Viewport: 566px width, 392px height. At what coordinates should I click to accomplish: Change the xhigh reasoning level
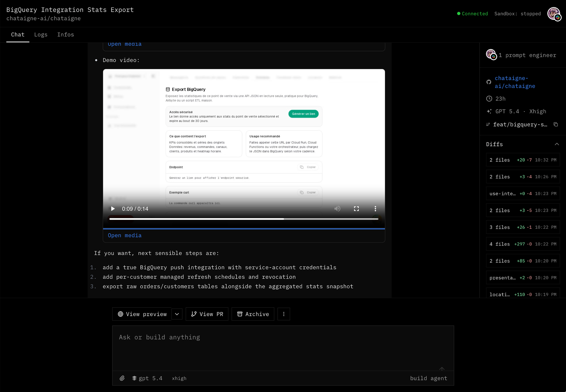179,378
